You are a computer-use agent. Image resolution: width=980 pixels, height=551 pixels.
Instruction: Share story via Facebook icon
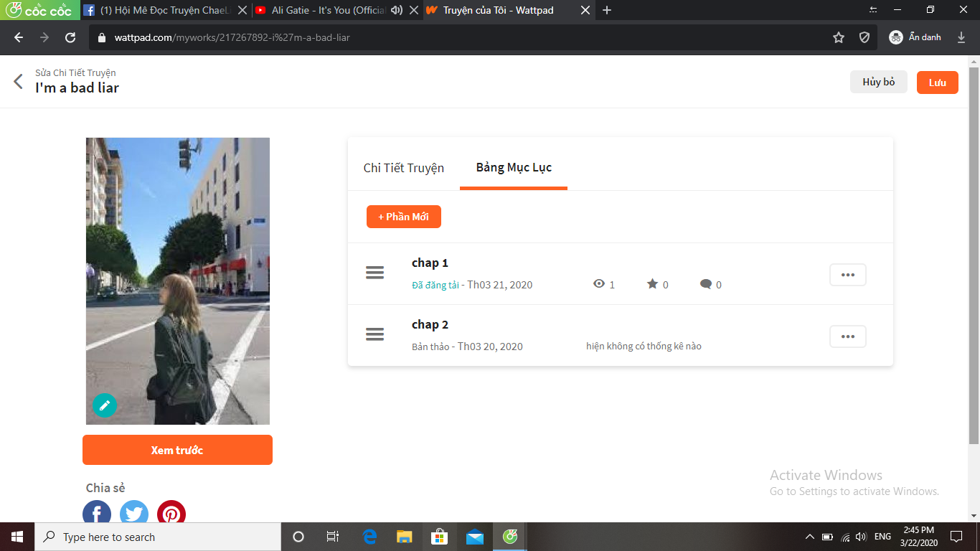97,512
